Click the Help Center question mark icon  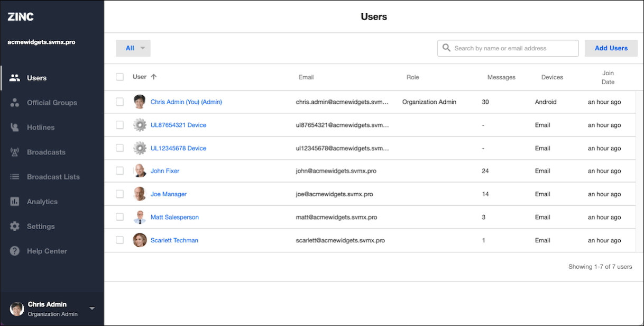(x=15, y=251)
